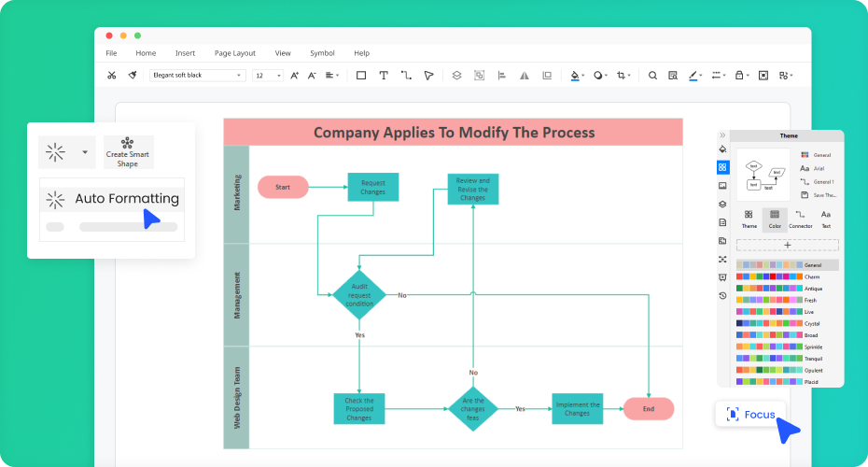Image resolution: width=868 pixels, height=467 pixels.
Task: Open the Page Layout menu
Action: [x=234, y=53]
